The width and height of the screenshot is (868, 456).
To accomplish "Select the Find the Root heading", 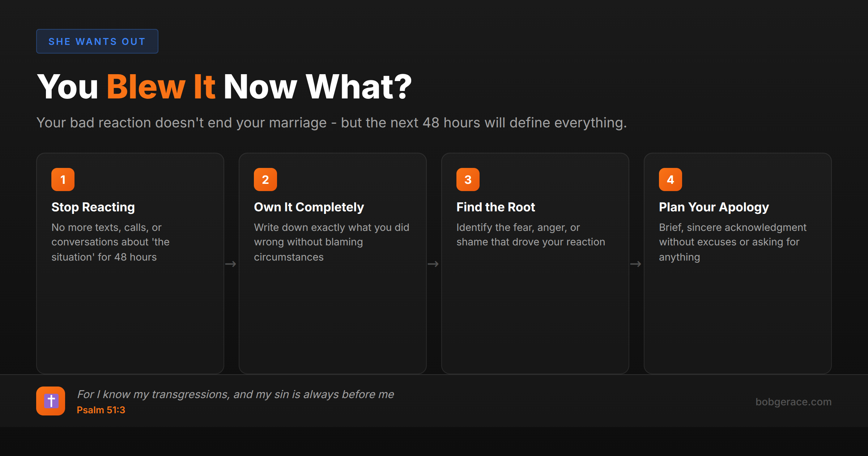I will (x=495, y=207).
